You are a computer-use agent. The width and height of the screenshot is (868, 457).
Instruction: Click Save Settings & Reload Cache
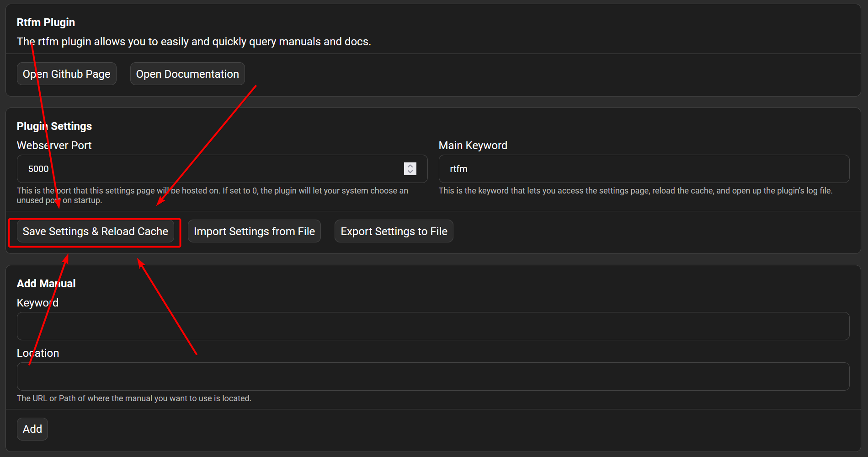pos(96,231)
